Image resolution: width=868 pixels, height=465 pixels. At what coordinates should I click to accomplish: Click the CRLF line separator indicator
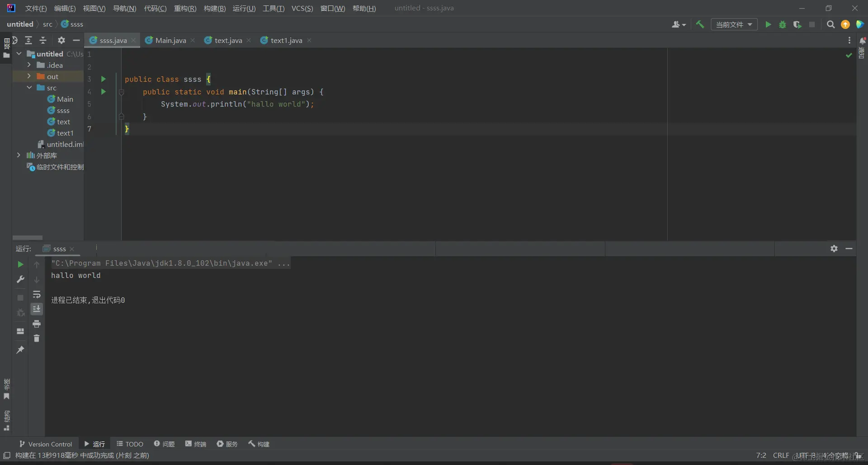coord(781,455)
